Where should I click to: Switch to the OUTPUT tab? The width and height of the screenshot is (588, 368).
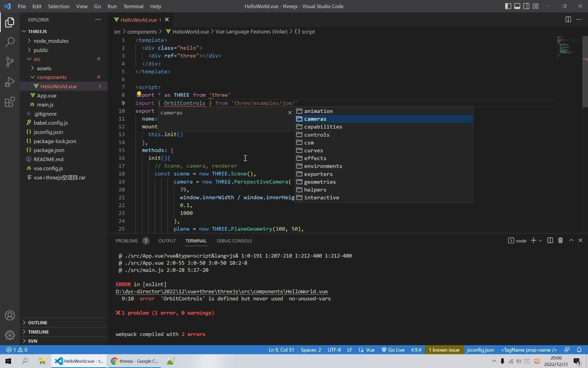click(167, 241)
